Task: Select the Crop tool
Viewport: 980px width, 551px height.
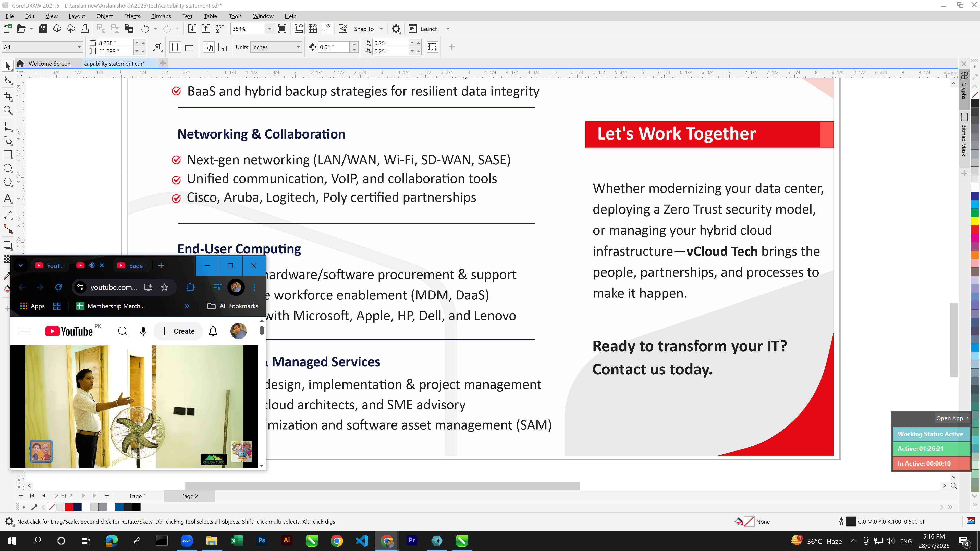Action: [x=8, y=96]
